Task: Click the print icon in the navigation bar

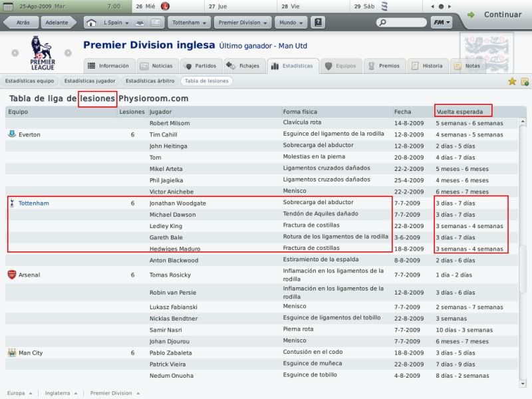Action: click(x=140, y=23)
